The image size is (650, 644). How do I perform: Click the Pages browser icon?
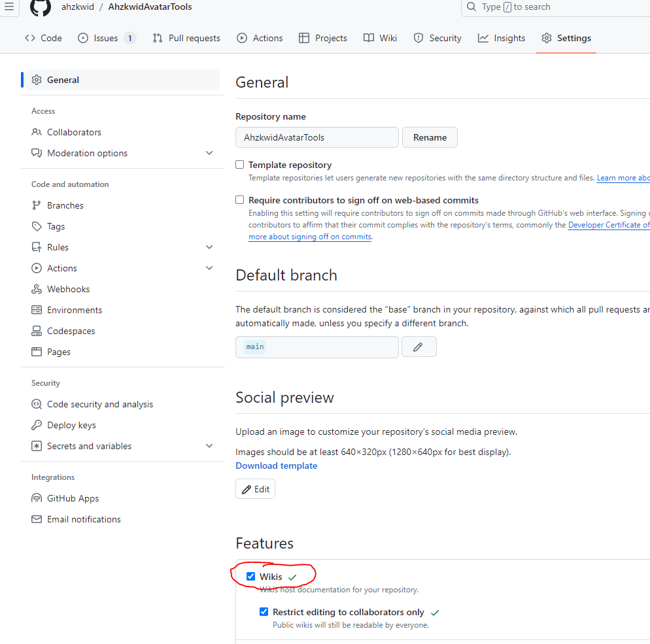coord(37,352)
